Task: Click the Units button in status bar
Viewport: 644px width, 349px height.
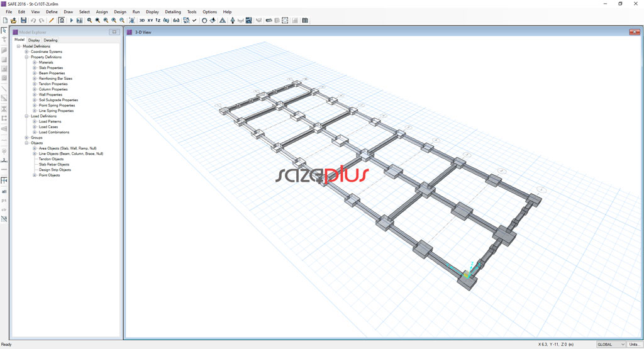Action: [634, 345]
